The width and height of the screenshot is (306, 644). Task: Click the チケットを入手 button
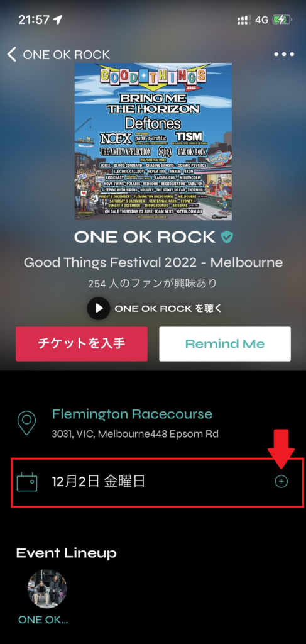[82, 344]
